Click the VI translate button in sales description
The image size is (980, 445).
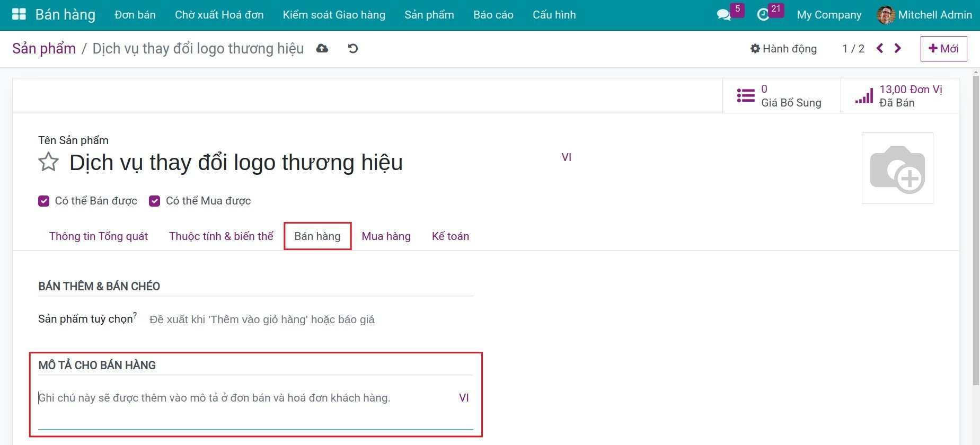tap(464, 398)
